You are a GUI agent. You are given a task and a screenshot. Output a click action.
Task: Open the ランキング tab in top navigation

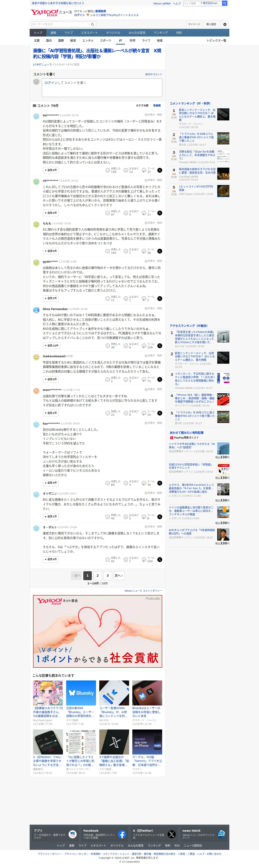(161, 33)
